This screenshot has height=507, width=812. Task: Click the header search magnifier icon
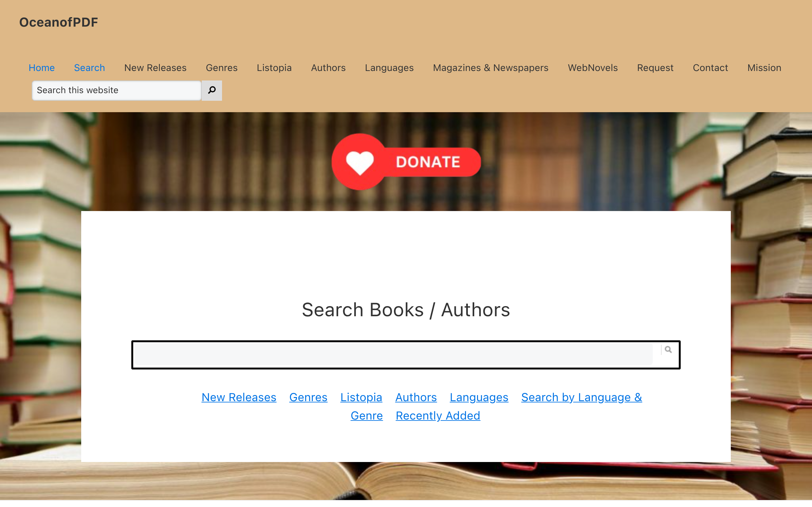[212, 90]
